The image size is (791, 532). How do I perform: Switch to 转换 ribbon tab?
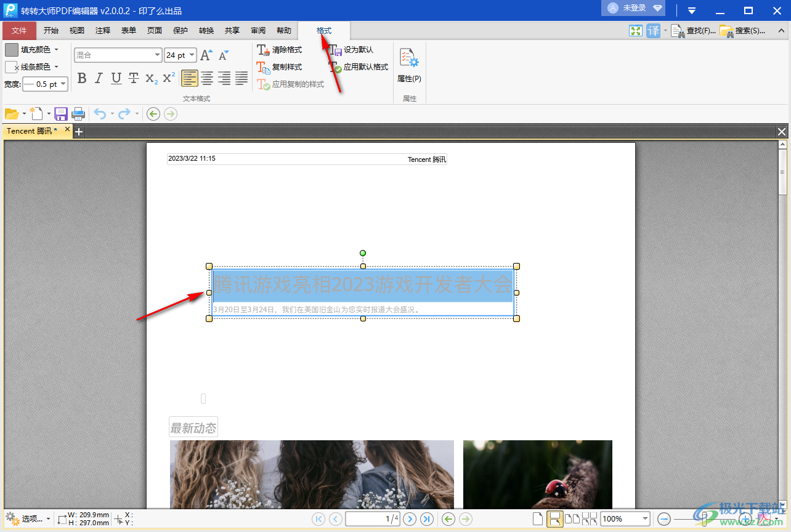pyautogui.click(x=206, y=30)
